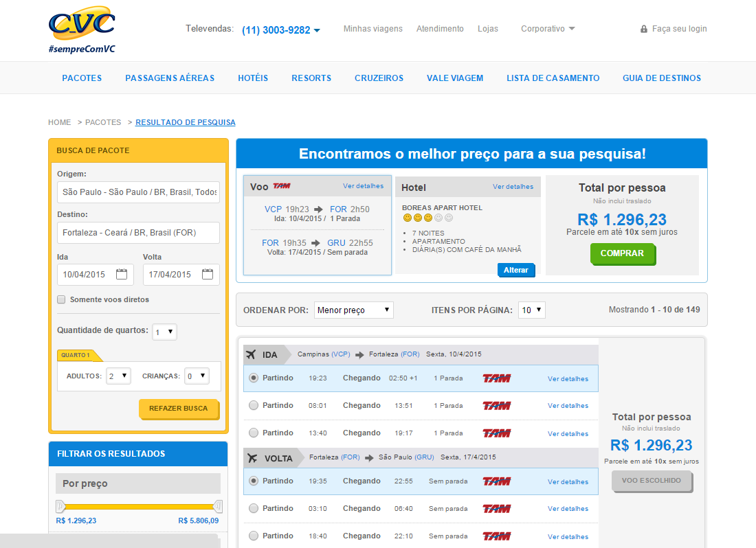The image size is (756, 548).
Task: Select return flight departing 19:35
Action: point(254,481)
